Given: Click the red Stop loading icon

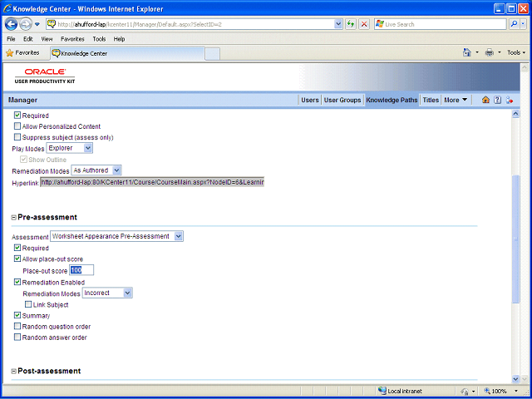Looking at the screenshot, I should pyautogui.click(x=364, y=24).
